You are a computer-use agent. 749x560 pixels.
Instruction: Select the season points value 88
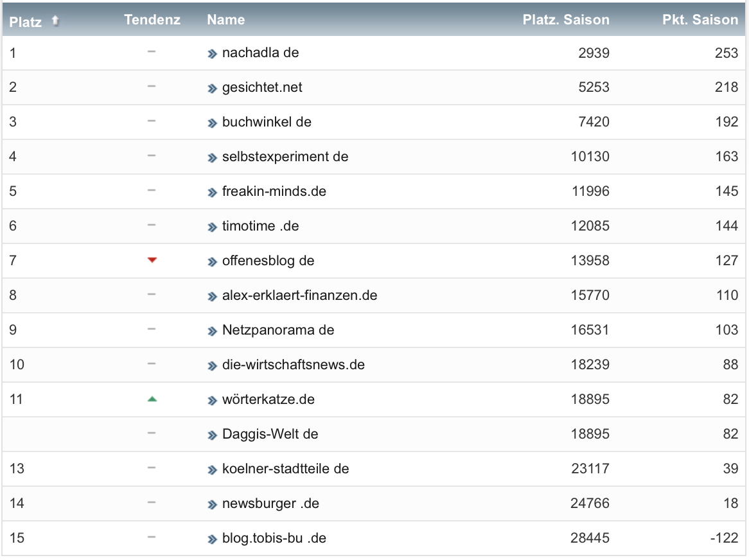730,365
